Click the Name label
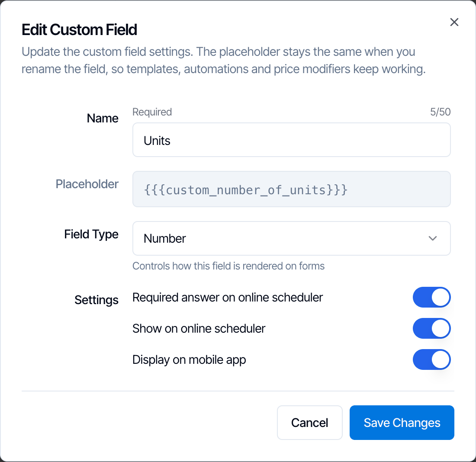Viewport: 476px width, 462px height. point(103,118)
